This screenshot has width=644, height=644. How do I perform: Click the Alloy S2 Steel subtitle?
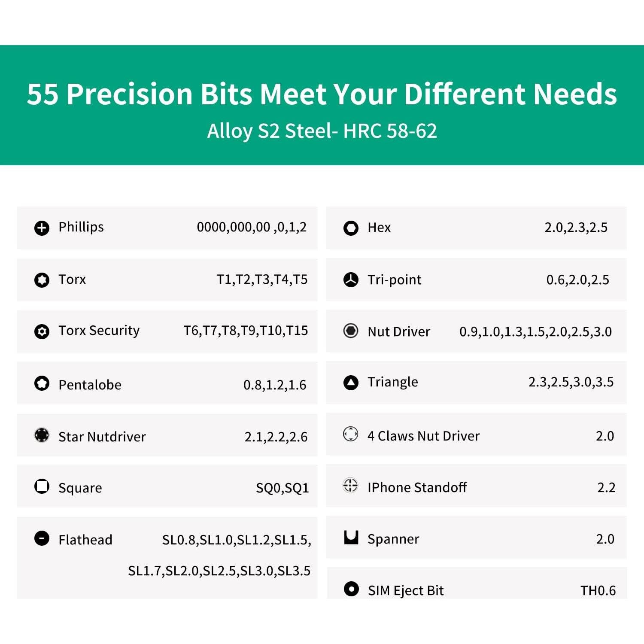click(322, 131)
